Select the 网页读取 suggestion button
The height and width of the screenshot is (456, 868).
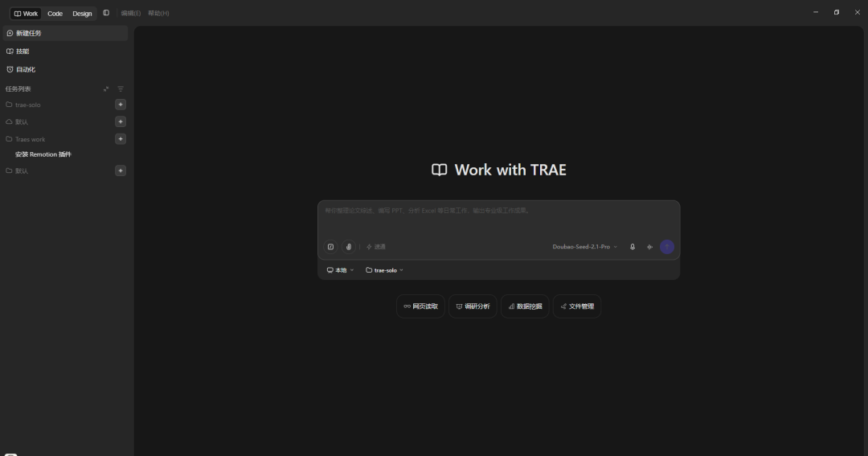pyautogui.click(x=420, y=306)
